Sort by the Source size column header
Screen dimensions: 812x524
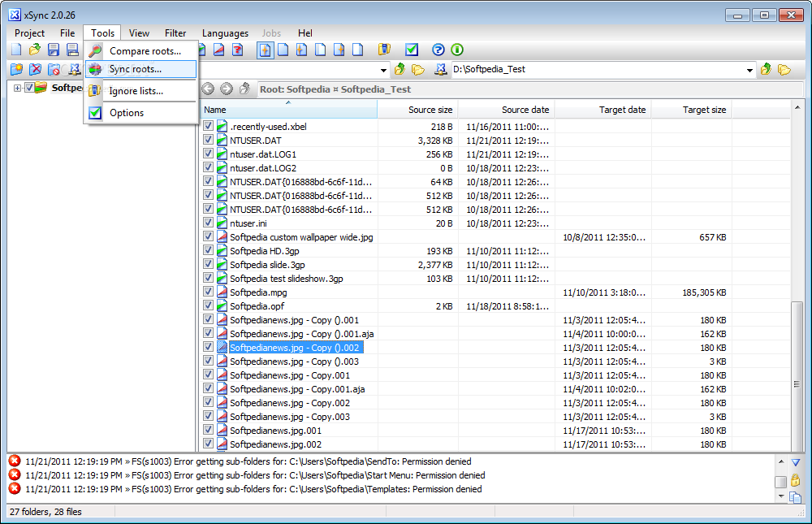417,110
